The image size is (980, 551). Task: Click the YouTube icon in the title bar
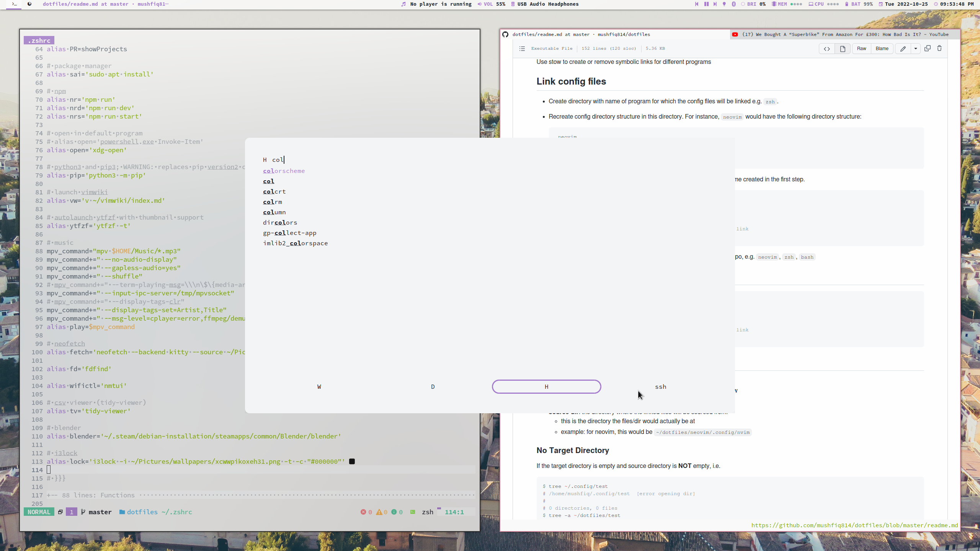pos(735,34)
